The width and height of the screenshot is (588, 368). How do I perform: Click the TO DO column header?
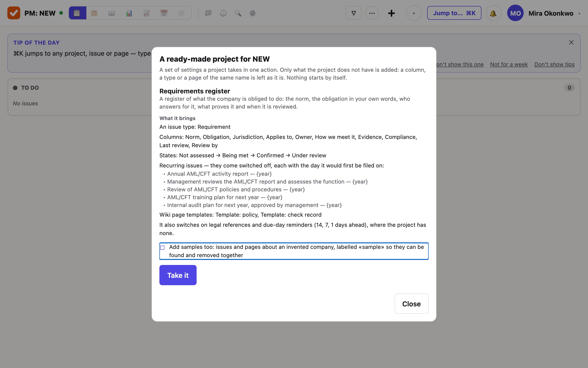pos(30,88)
